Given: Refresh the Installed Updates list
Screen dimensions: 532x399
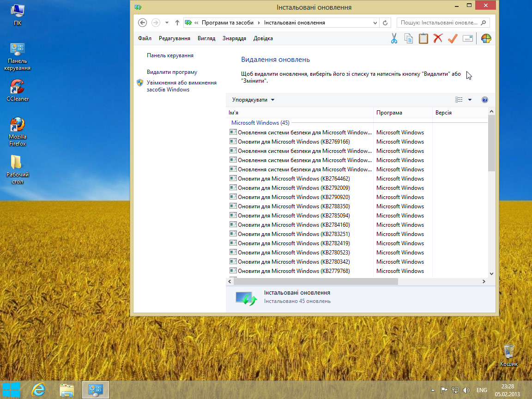Looking at the screenshot, I should (x=385, y=23).
